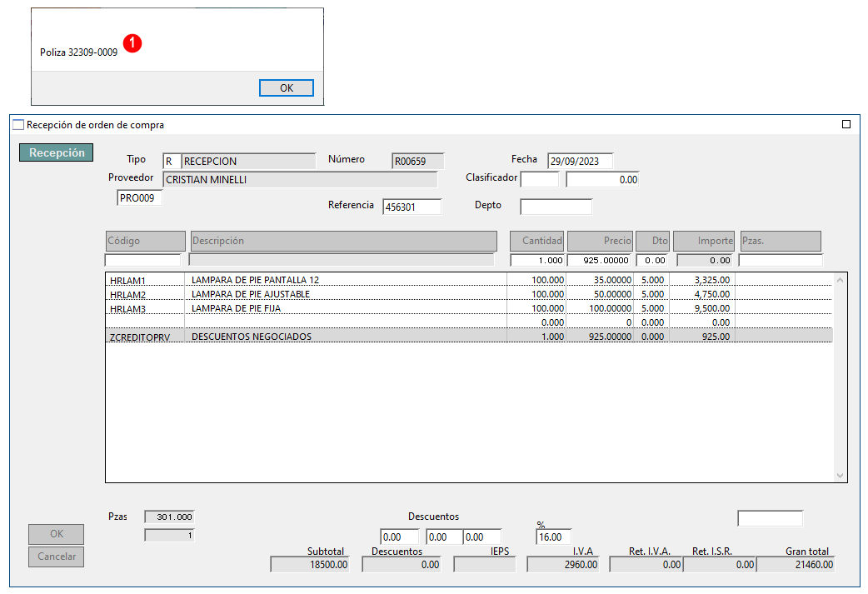
Task: Click the Pzas total field 301.000
Action: 169,517
